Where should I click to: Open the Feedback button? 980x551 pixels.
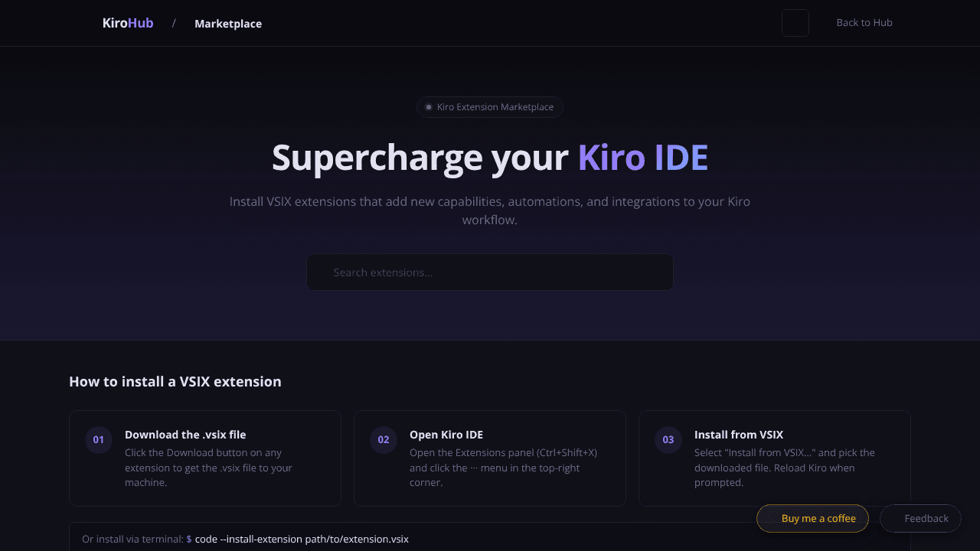pos(920,519)
